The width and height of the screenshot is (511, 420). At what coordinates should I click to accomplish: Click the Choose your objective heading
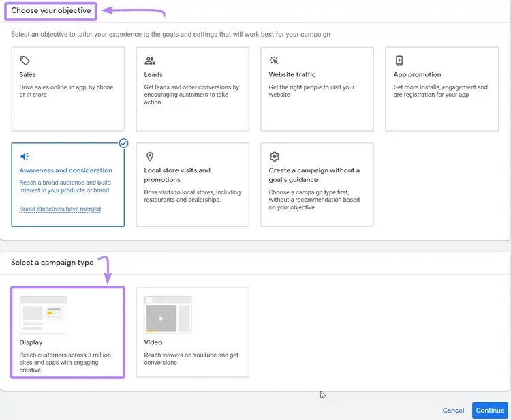[x=51, y=10]
